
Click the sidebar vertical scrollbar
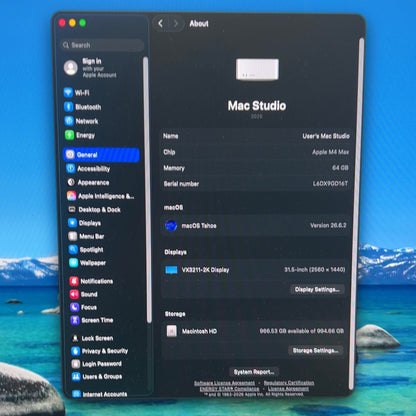click(x=146, y=190)
